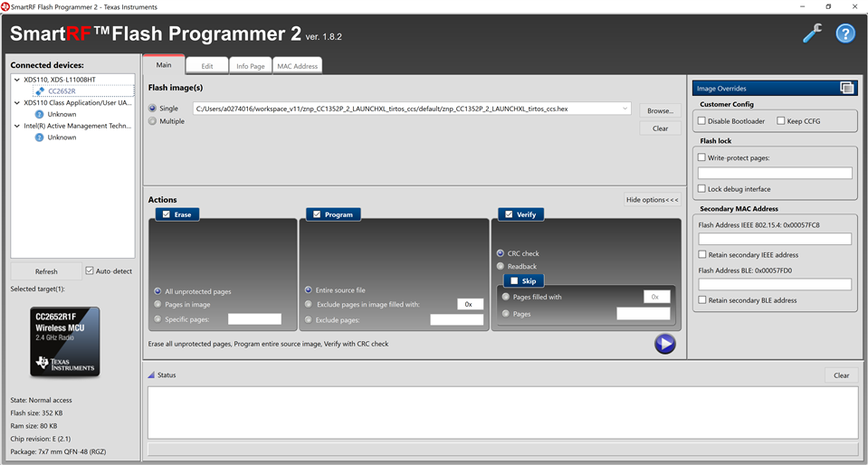This screenshot has width=868, height=465.
Task: Click Unknown icon under Intel(R) Active Management
Action: [x=39, y=138]
